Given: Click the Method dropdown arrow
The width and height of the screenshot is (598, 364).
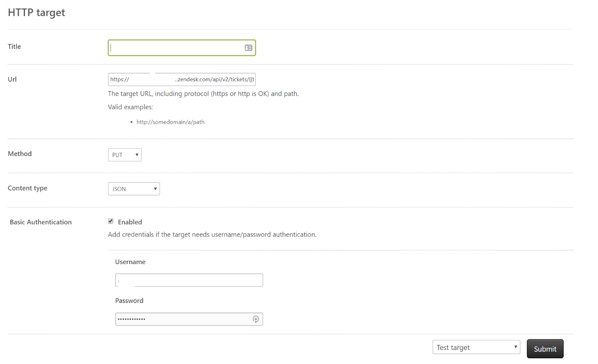Looking at the screenshot, I should [137, 154].
